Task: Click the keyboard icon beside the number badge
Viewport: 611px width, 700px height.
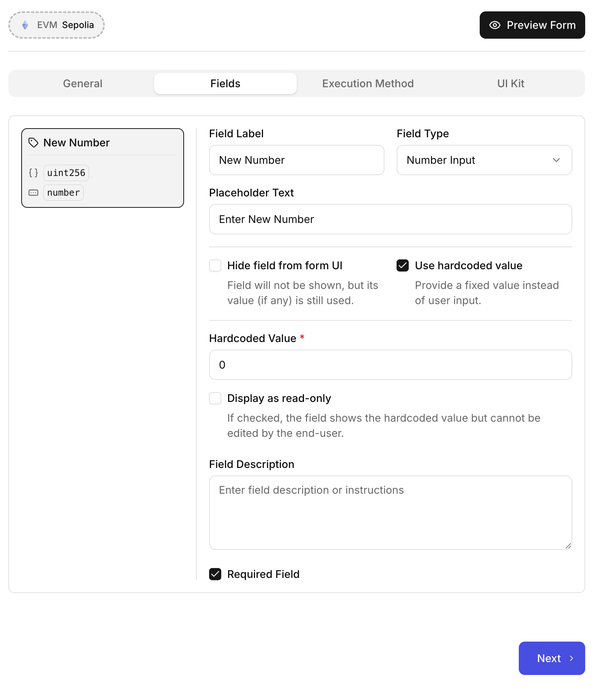Action: click(33, 193)
